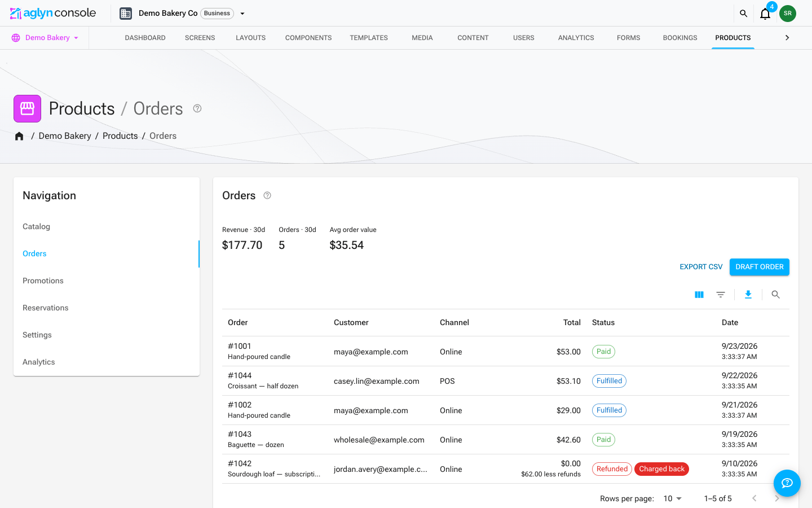Click the Aglyn Console logo
This screenshot has width=812, height=508.
pos(53,13)
